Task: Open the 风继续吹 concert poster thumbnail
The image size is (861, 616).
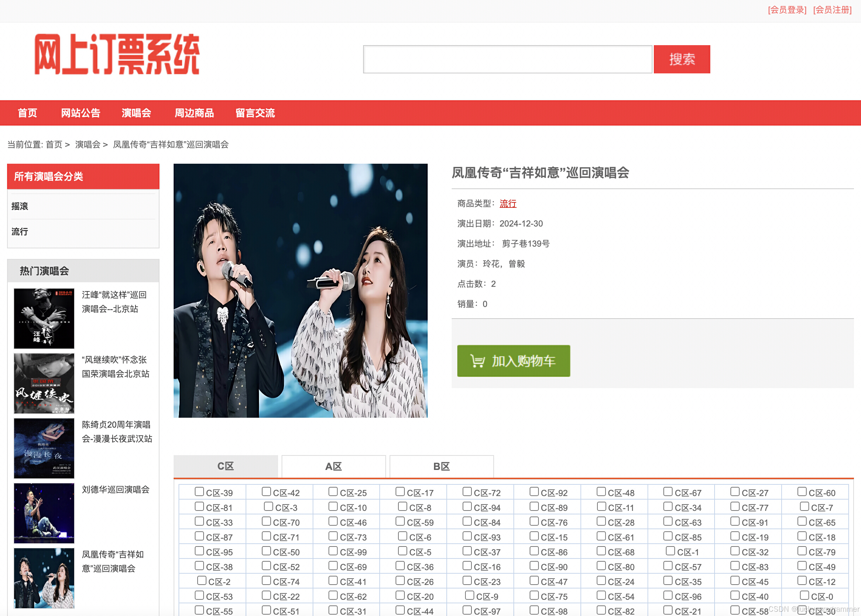Action: click(x=44, y=383)
